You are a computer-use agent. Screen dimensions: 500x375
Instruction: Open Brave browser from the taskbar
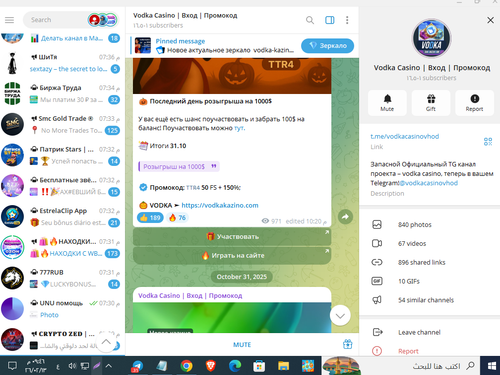pyautogui.click(x=211, y=366)
